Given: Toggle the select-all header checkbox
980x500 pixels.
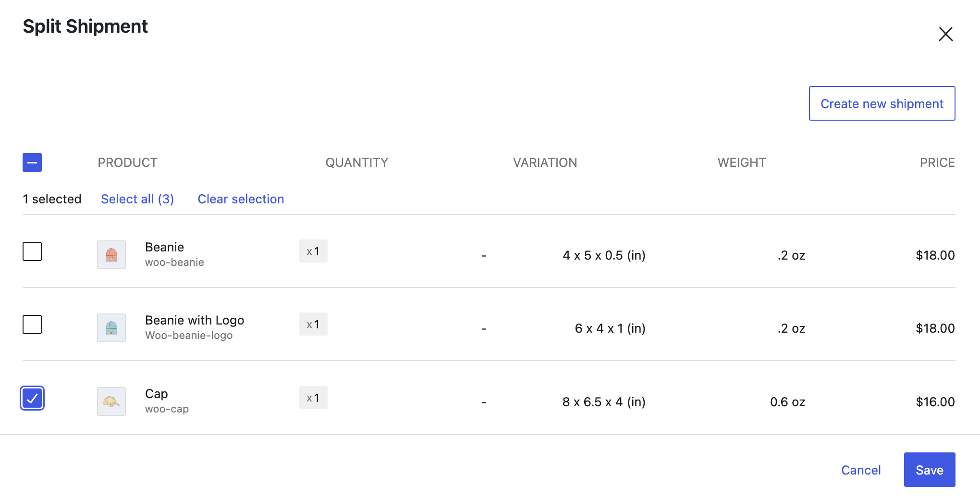Looking at the screenshot, I should tap(32, 162).
